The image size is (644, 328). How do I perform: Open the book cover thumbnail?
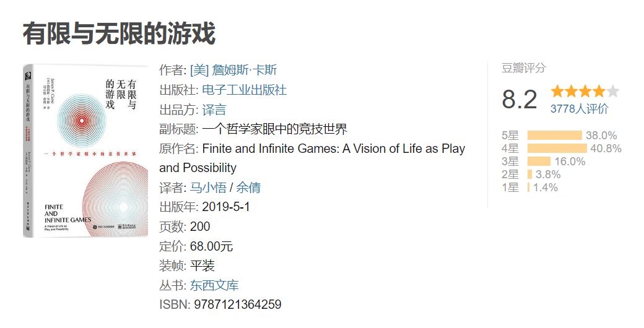click(x=85, y=150)
